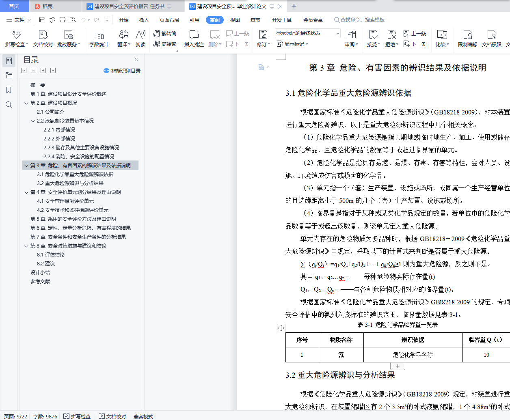This screenshot has width=510, height=420.
Task: Toggle 文档校对 in the status bar
Action: [112, 416]
